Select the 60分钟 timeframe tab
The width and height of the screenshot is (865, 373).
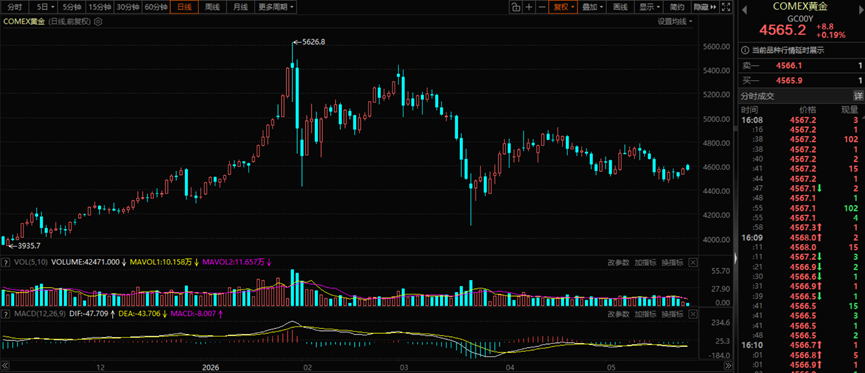(x=156, y=7)
